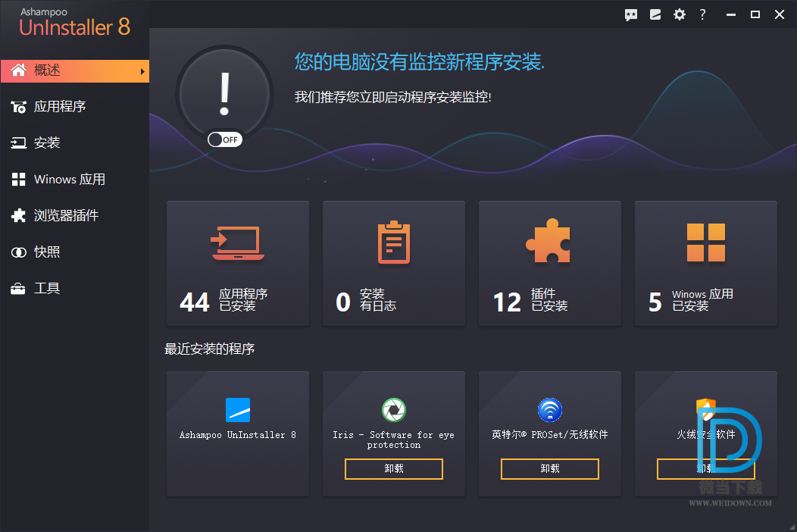Click the Intel PROSet wireless program icon
The height and width of the screenshot is (532, 797).
550,410
